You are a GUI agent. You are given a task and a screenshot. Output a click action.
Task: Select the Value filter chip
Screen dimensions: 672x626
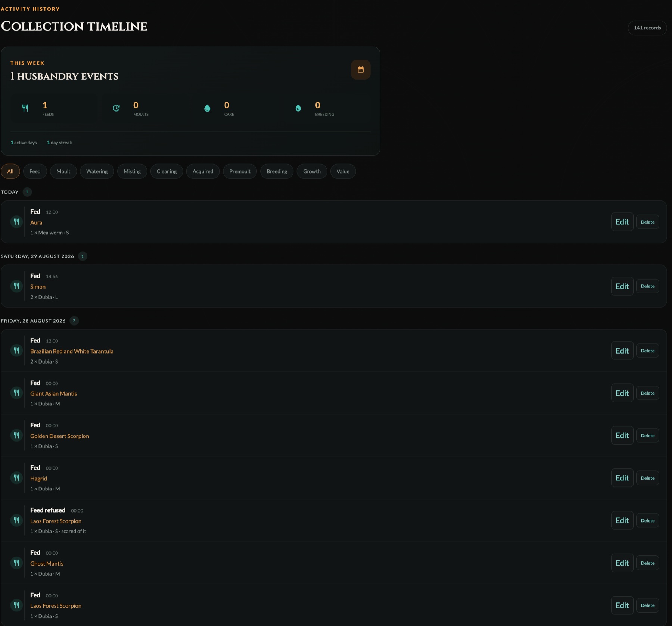point(343,171)
